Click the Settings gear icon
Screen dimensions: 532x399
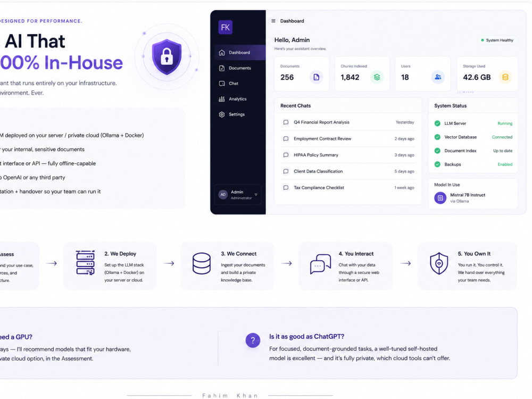click(x=222, y=115)
